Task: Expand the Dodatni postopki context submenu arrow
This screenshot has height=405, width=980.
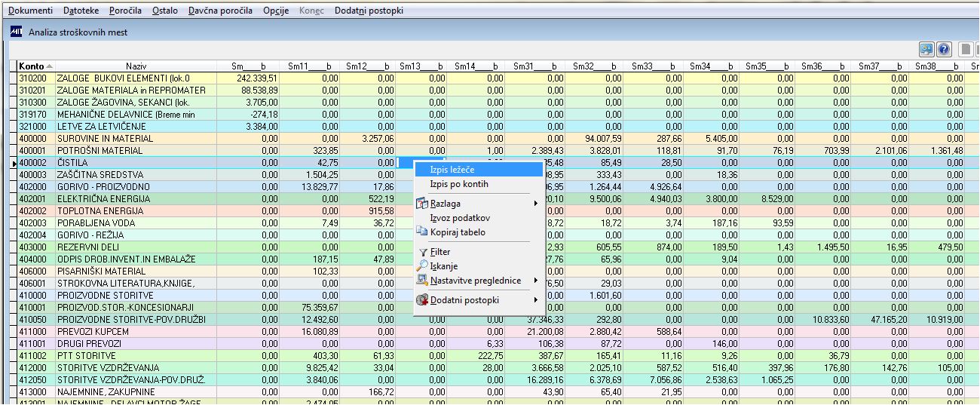Action: click(536, 300)
